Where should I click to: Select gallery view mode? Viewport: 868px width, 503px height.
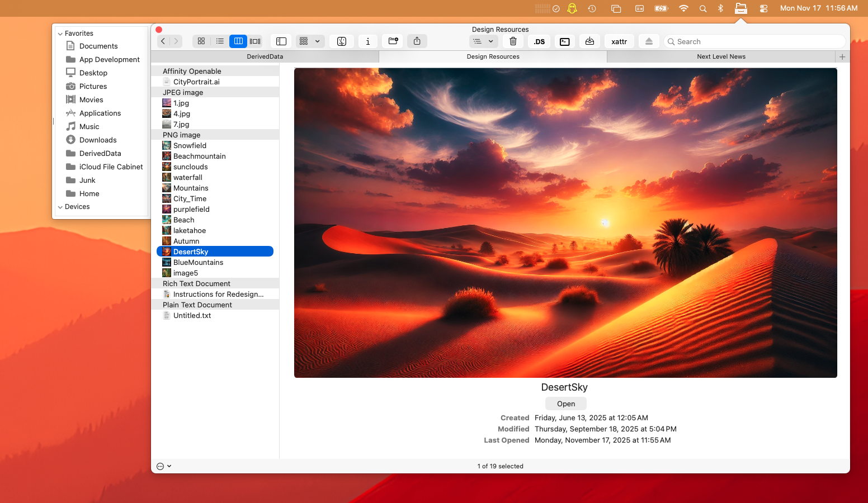[x=255, y=41]
